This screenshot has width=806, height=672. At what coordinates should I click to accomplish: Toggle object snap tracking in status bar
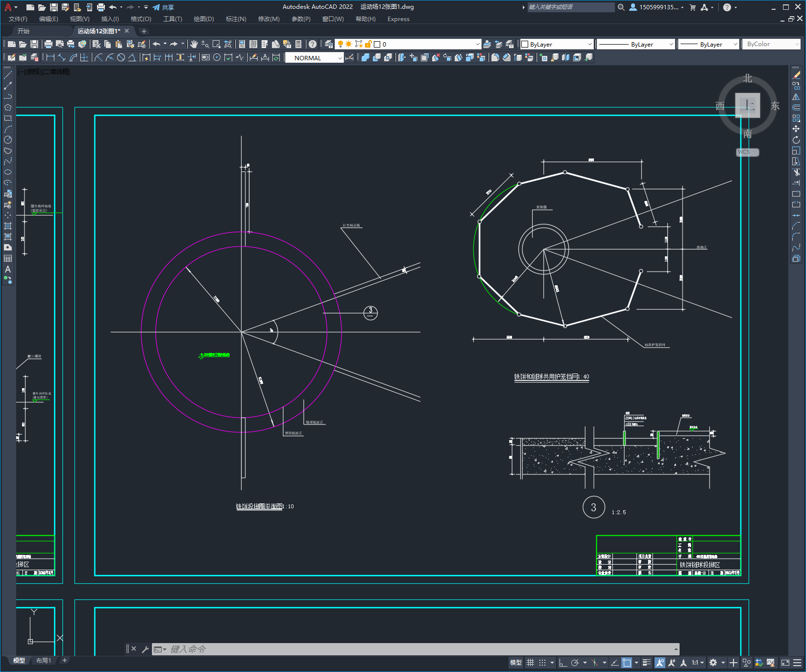[x=614, y=663]
